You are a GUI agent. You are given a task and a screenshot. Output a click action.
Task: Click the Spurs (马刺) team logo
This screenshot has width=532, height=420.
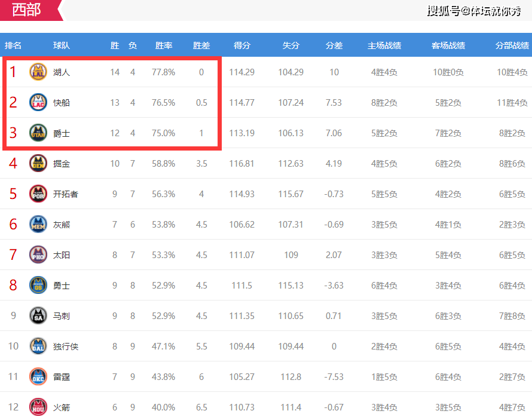38,316
